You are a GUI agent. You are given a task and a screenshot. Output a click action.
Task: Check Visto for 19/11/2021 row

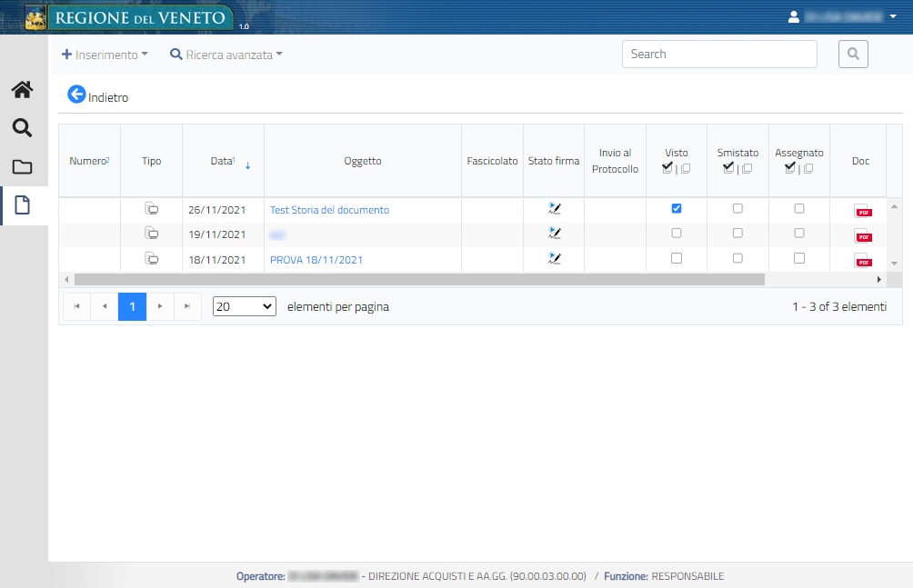point(677,233)
